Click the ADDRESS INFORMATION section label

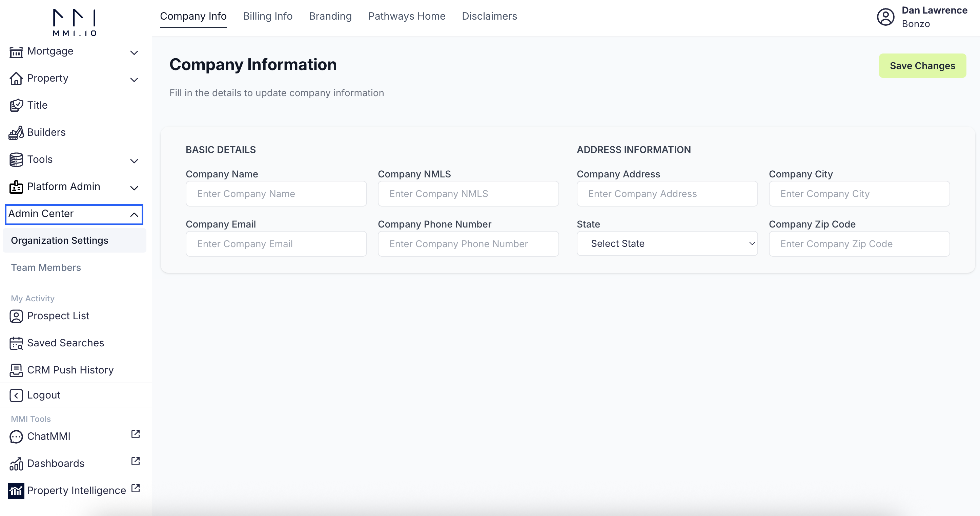[634, 150]
